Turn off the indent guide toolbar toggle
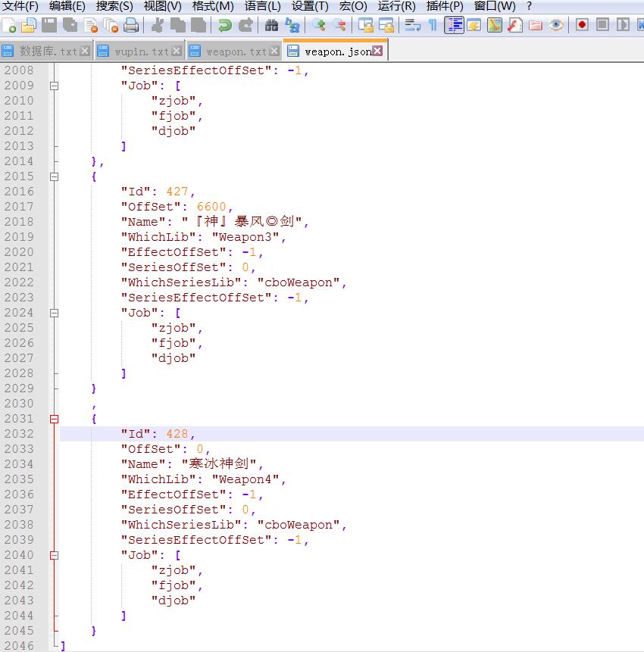644x652 pixels. 454,25
